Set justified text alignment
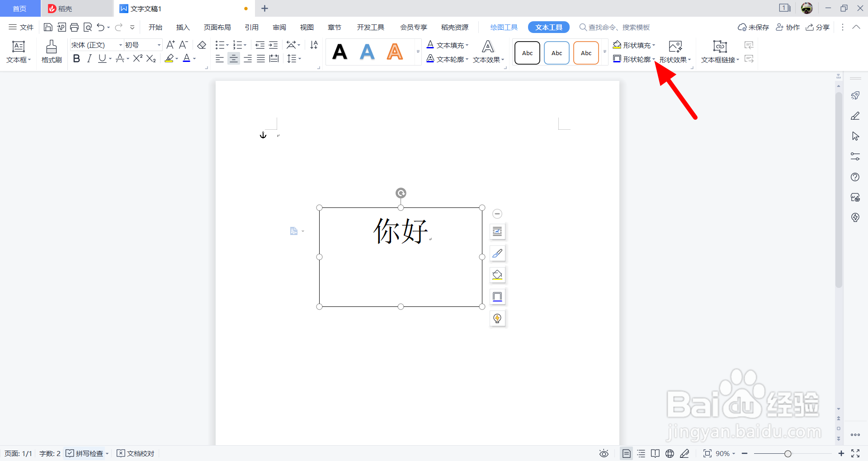The image size is (868, 461). coord(261,58)
